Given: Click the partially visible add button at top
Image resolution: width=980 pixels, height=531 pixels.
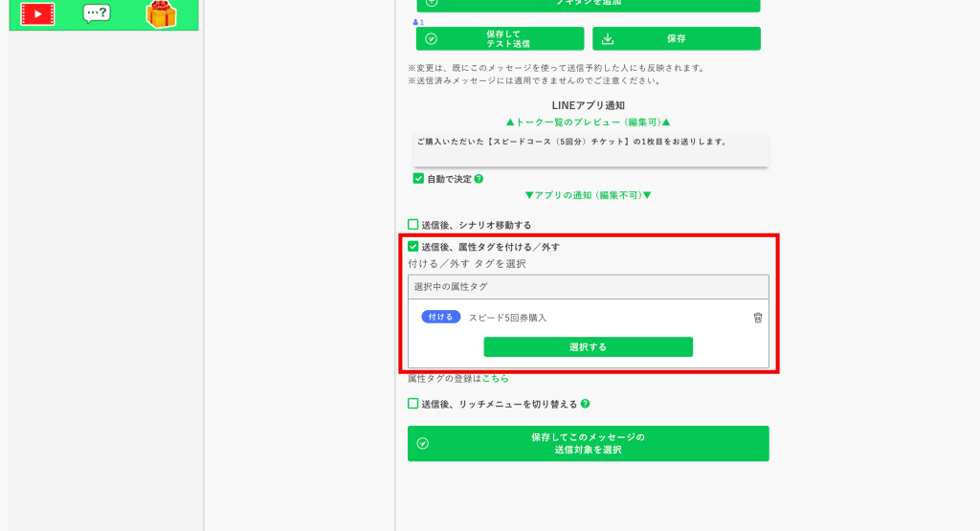Looking at the screenshot, I should coord(589,5).
